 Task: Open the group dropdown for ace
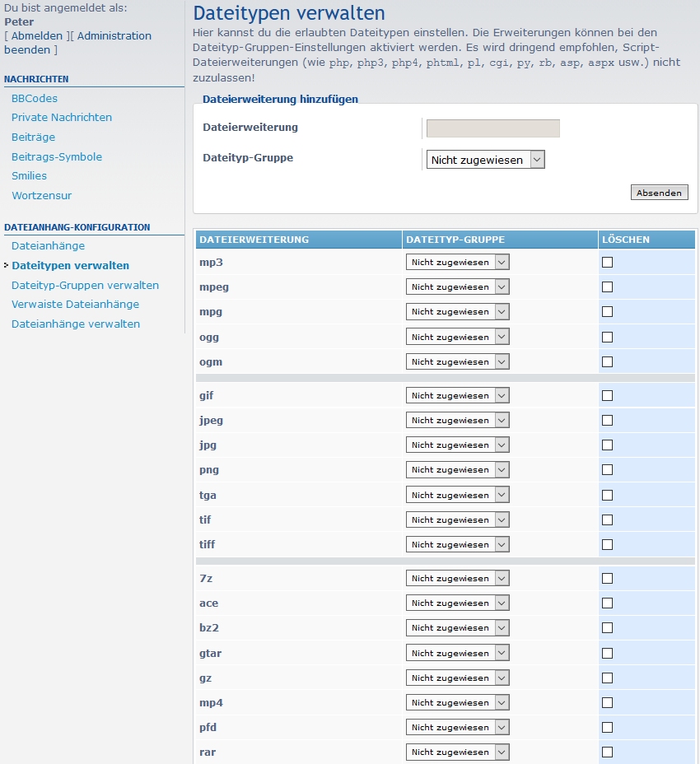tap(458, 603)
